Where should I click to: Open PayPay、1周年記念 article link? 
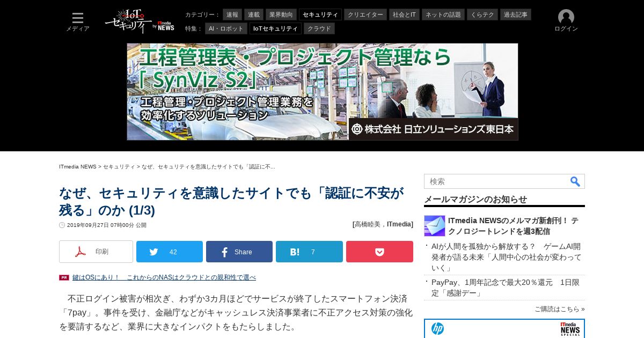pyautogui.click(x=506, y=288)
